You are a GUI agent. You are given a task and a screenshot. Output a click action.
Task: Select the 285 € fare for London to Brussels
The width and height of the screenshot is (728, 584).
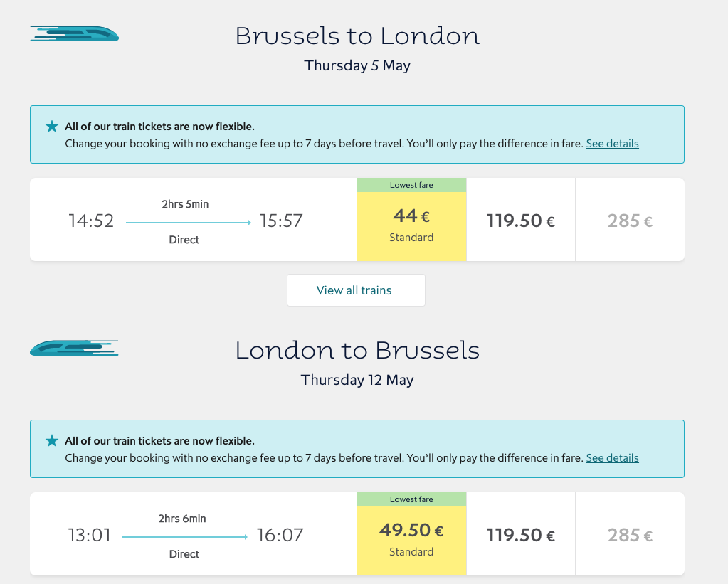click(x=630, y=535)
